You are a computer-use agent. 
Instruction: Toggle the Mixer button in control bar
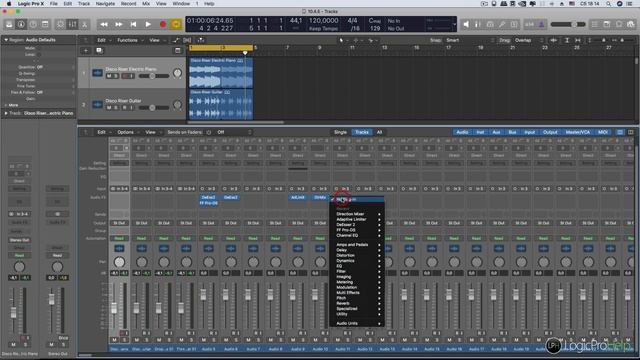tap(73, 24)
